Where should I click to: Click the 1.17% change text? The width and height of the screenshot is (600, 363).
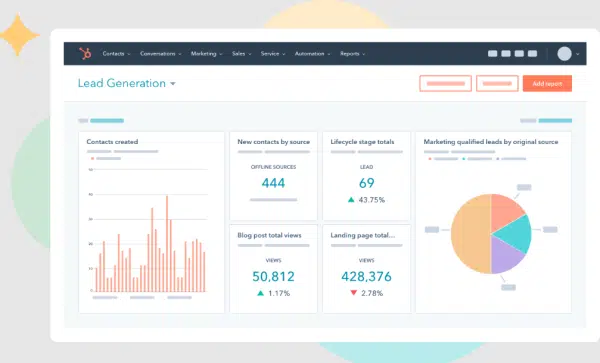[x=279, y=293]
